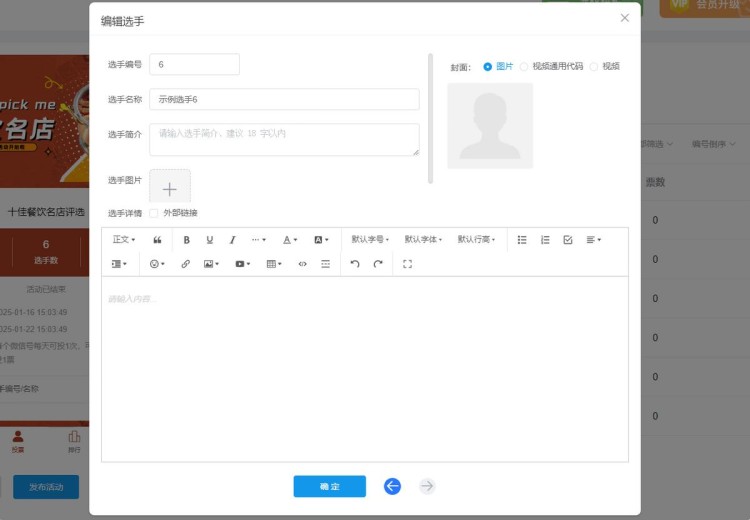Select the 视频通用代码 cover option
The image size is (750, 520).
[x=525, y=67]
